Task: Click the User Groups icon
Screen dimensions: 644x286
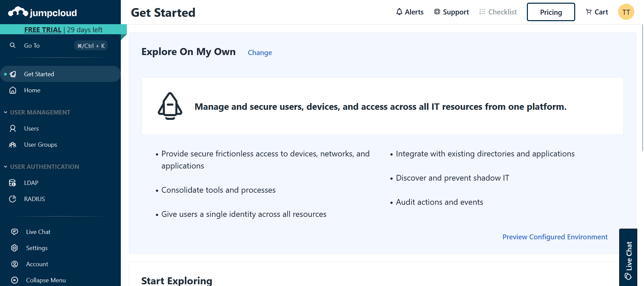Action: pyautogui.click(x=12, y=145)
